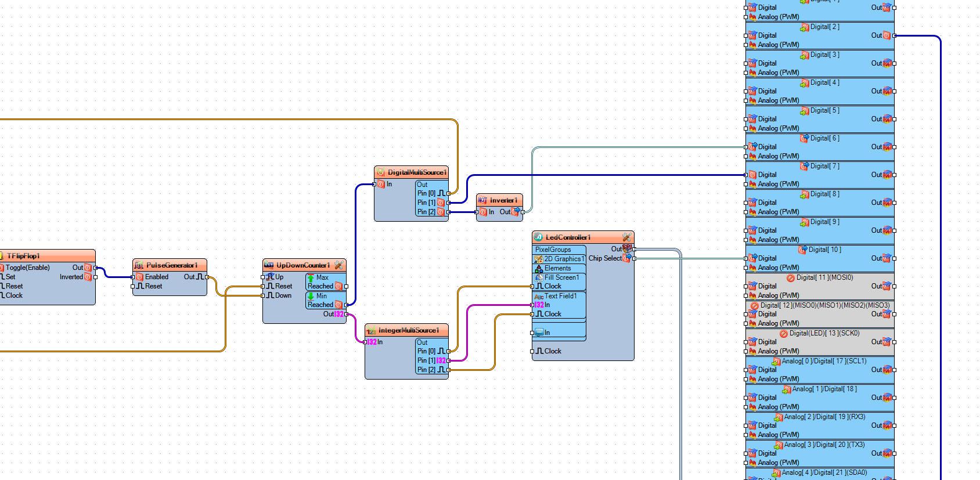Click the Inverter1 component icon
This screenshot has height=480, width=980.
point(482,200)
